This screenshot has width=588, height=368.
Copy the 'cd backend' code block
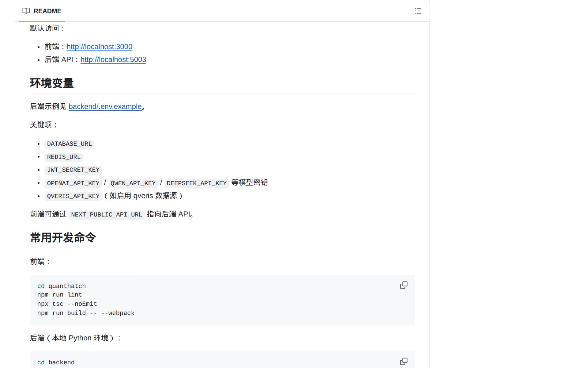[404, 361]
